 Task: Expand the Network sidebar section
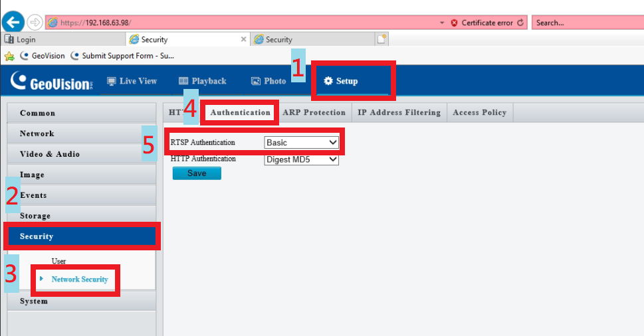tap(81, 133)
